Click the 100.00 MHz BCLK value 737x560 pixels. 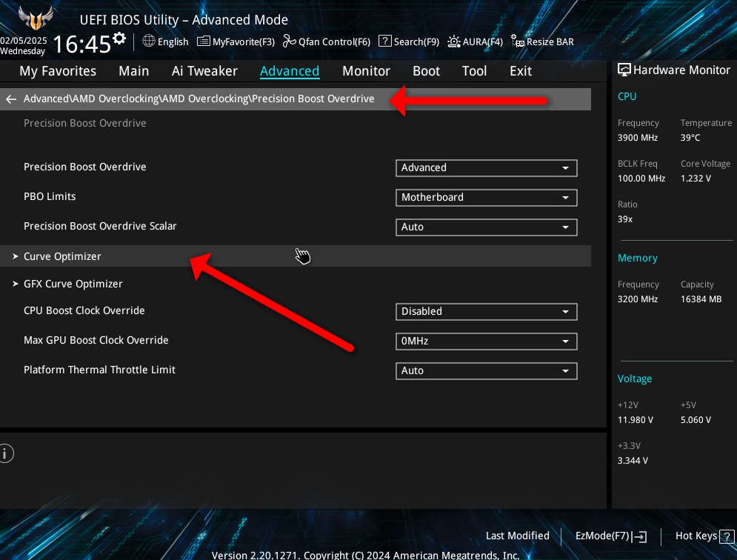pyautogui.click(x=641, y=179)
